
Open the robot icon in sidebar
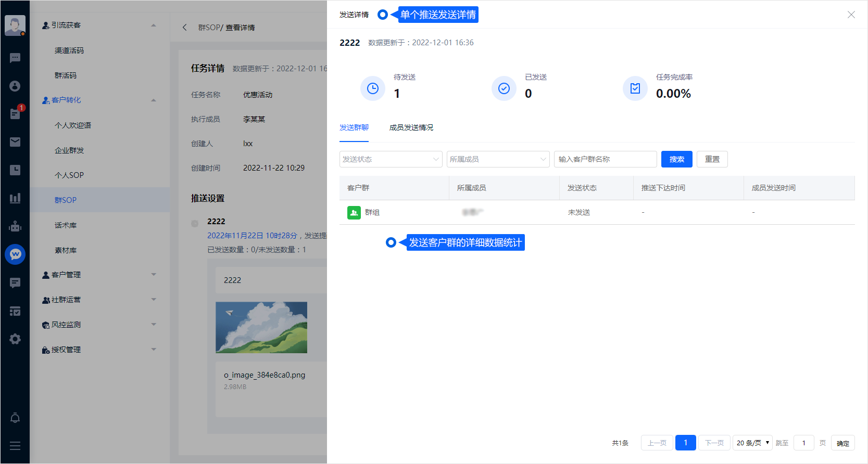15,226
